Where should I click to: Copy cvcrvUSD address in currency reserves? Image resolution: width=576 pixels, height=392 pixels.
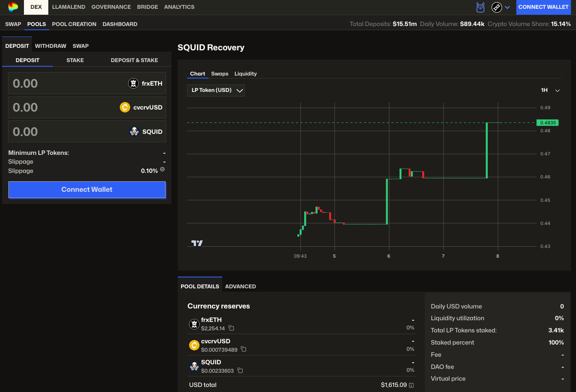point(243,349)
